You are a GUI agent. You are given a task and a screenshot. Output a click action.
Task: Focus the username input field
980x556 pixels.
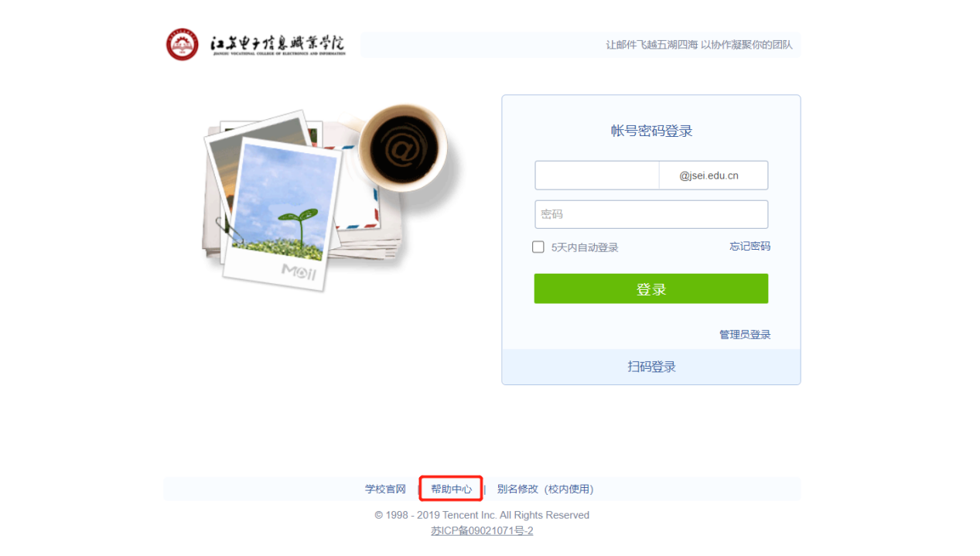(596, 176)
